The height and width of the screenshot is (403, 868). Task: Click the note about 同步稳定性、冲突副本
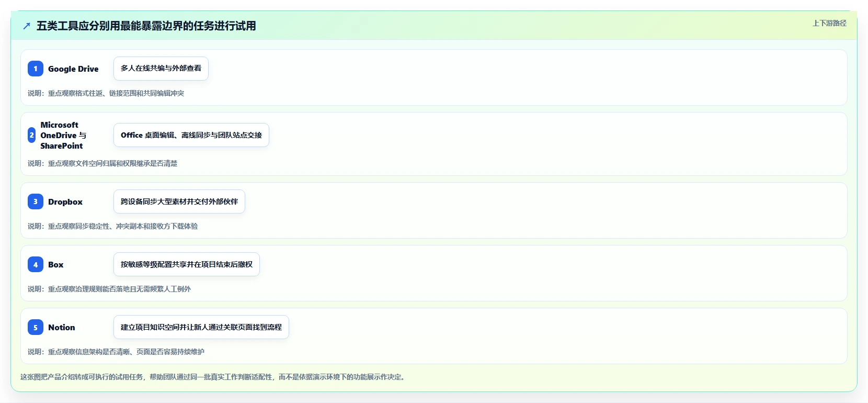coord(113,226)
